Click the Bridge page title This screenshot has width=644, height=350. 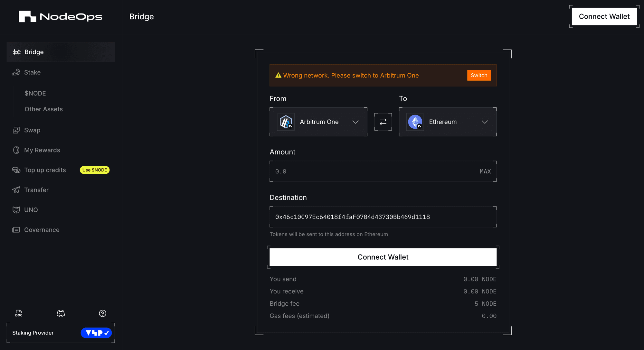[x=142, y=17]
